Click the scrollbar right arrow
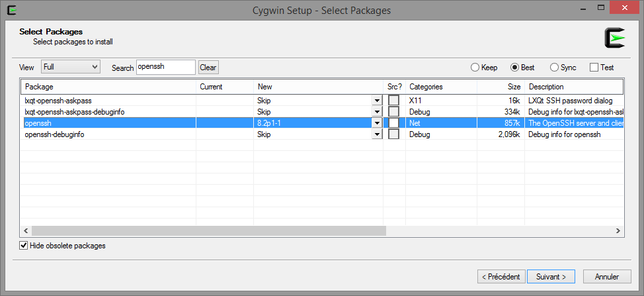The image size is (644, 296). pos(618,231)
